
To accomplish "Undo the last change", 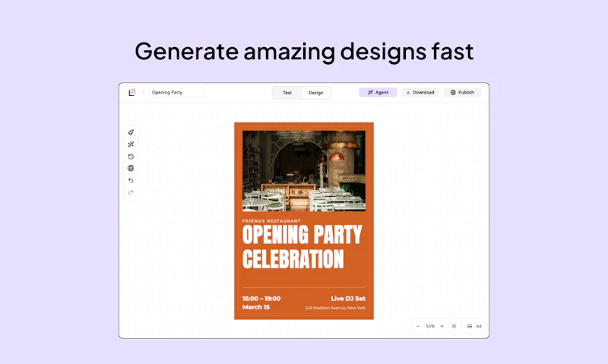I will point(131,180).
